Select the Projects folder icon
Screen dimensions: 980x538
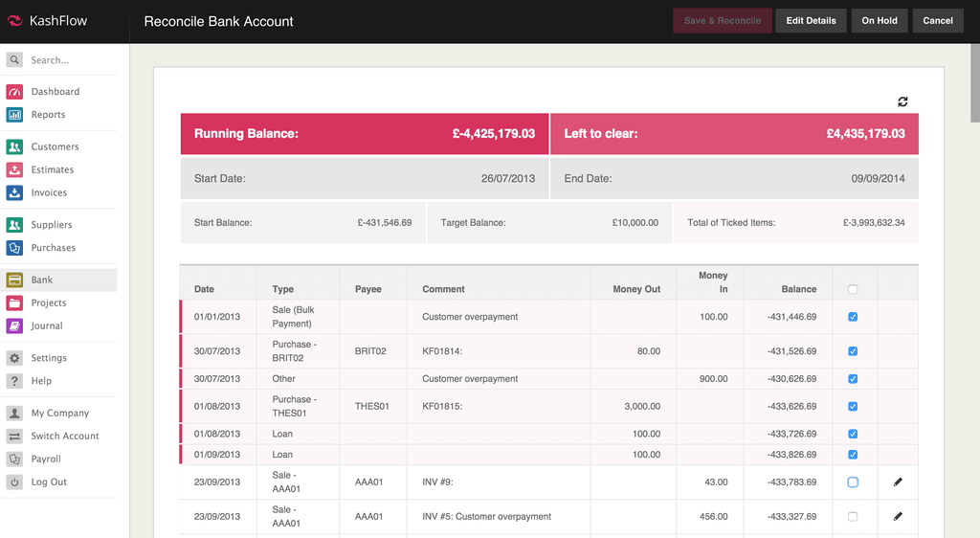tap(14, 303)
